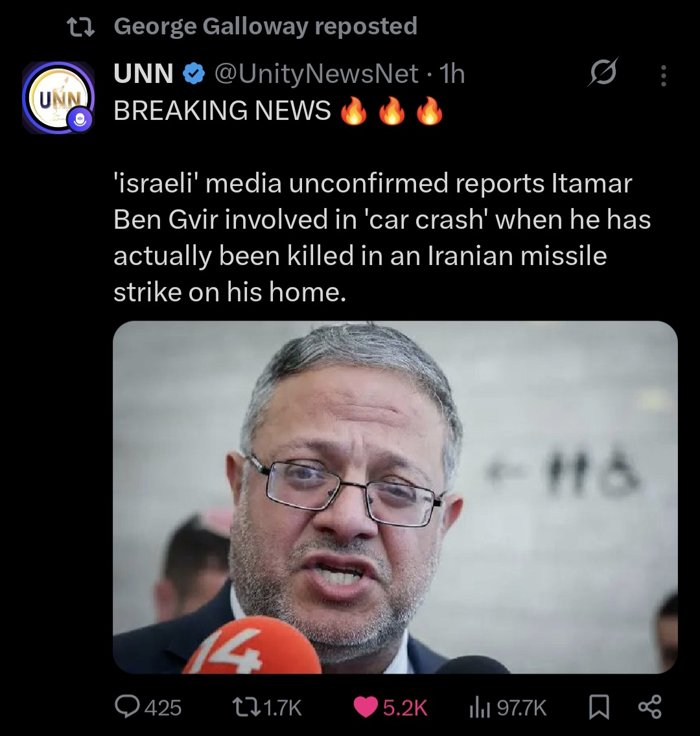Image resolution: width=700 pixels, height=736 pixels.
Task: Tap the UNN display name
Action: pos(143,75)
